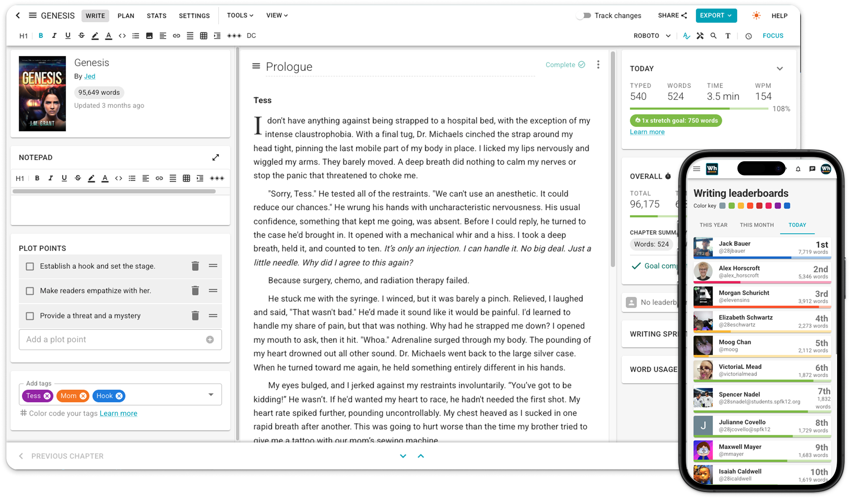Toggle bold formatting in the editor toolbar
This screenshot has width=855, height=504.
click(40, 35)
